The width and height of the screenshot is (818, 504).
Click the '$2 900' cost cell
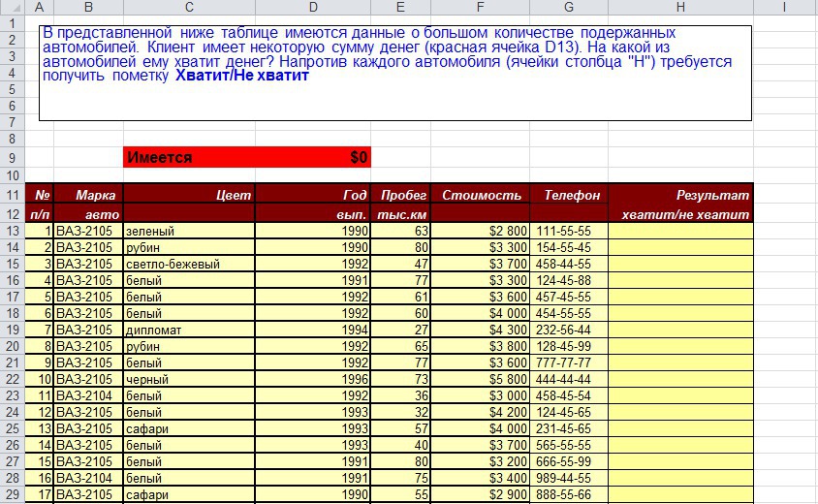480,494
